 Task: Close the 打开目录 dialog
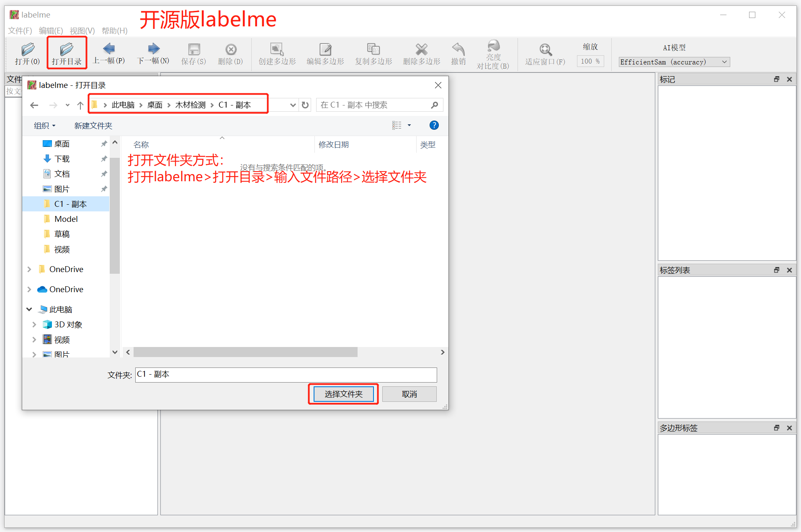coord(438,85)
